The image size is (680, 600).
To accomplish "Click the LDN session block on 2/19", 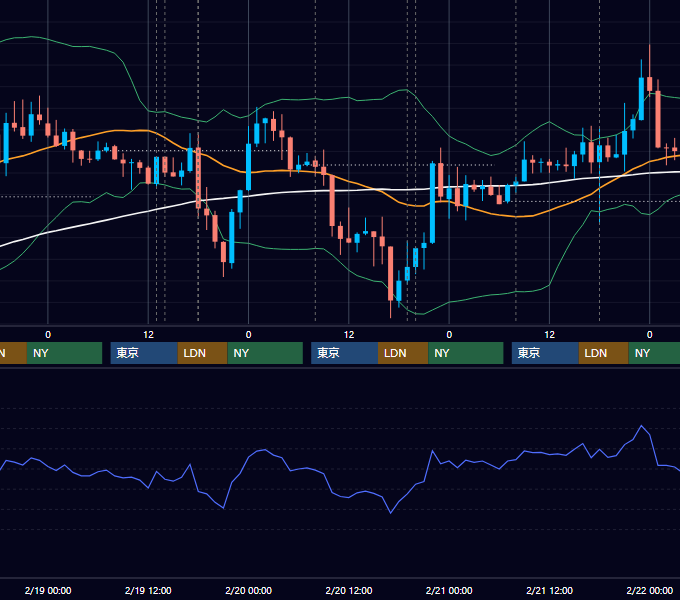I will point(203,353).
